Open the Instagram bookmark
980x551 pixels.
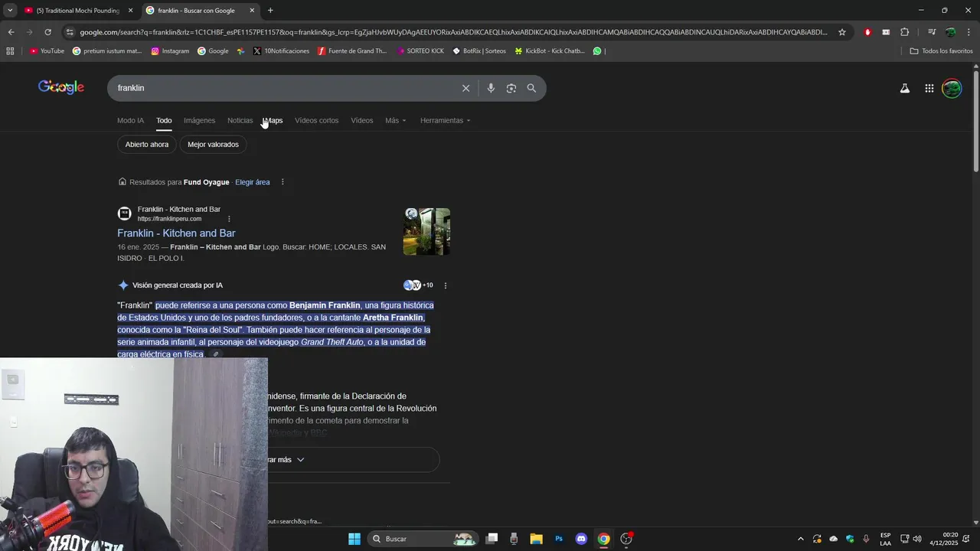pos(170,51)
